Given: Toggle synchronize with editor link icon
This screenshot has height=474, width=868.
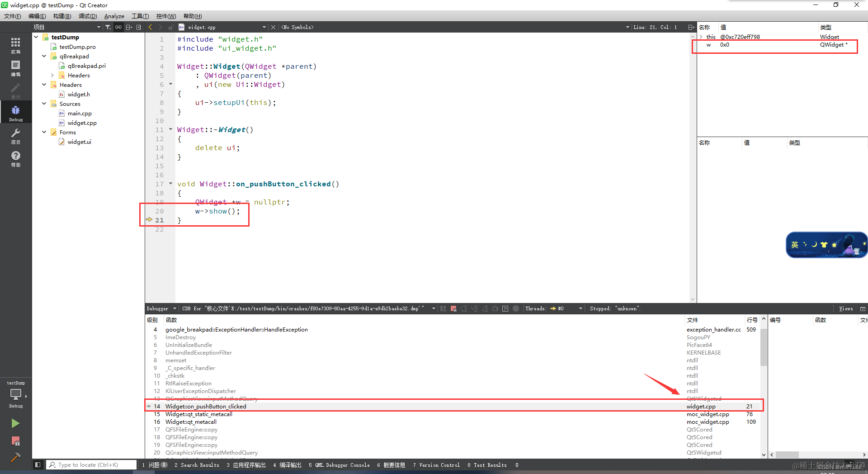Looking at the screenshot, I should 118,27.
